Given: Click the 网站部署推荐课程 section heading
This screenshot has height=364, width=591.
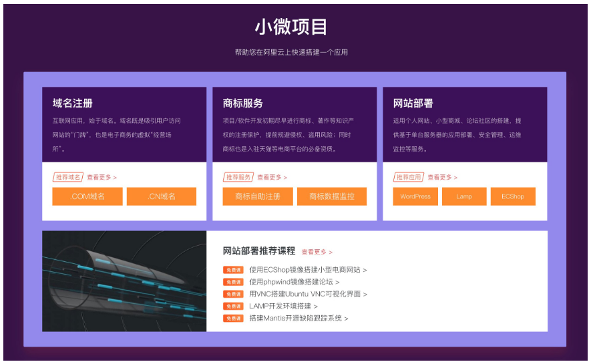Looking at the screenshot, I should tap(259, 251).
